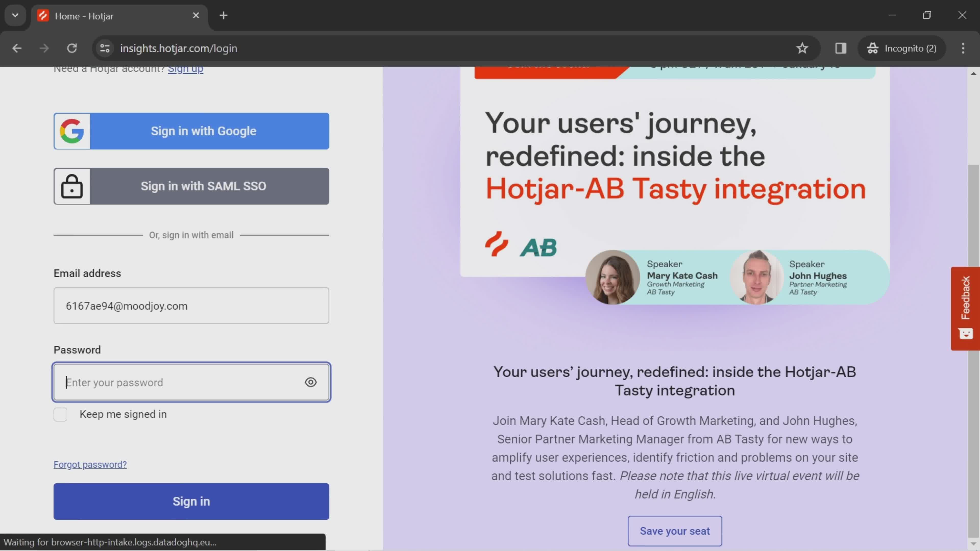Open new tab with plus button

point(224,15)
